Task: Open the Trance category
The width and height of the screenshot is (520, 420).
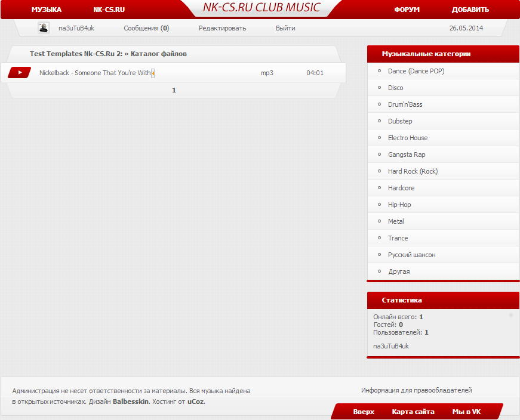Action: point(398,238)
